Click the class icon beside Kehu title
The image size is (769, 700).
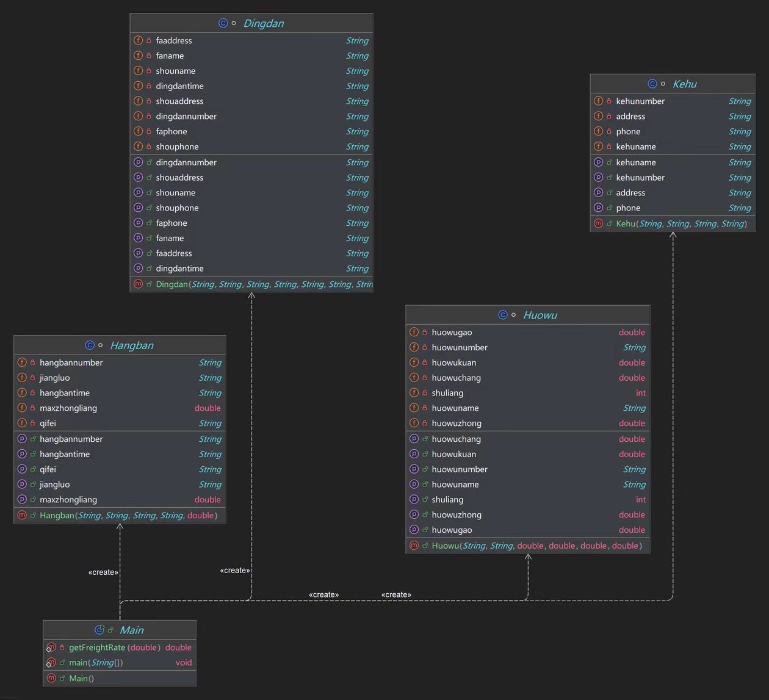[652, 84]
